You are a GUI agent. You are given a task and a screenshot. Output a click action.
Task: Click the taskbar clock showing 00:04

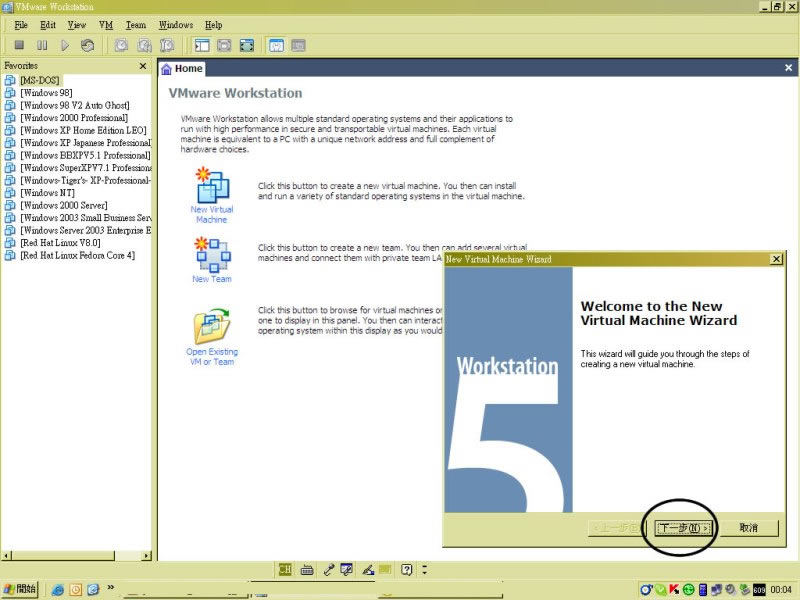(x=781, y=590)
